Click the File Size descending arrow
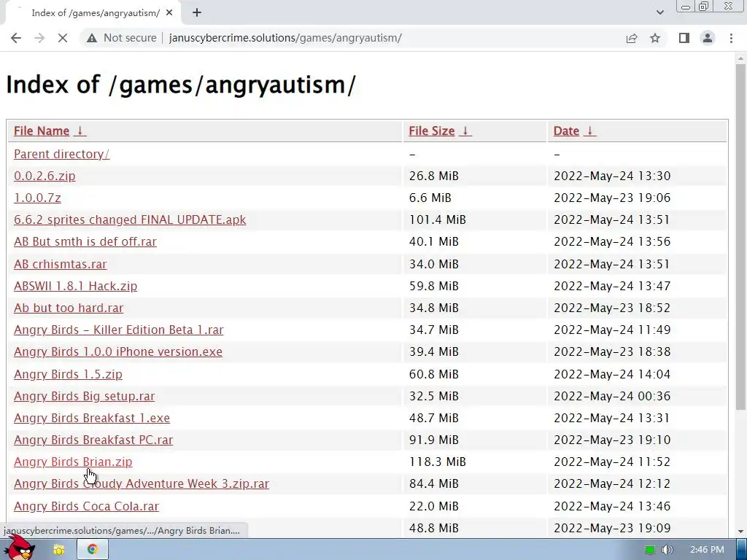747x560 pixels. (x=465, y=131)
